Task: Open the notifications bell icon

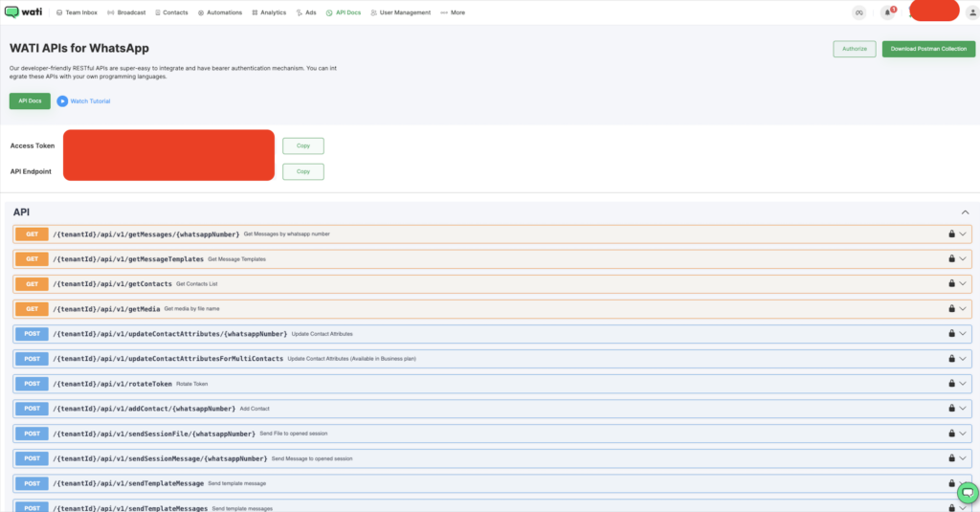Action: 887,12
